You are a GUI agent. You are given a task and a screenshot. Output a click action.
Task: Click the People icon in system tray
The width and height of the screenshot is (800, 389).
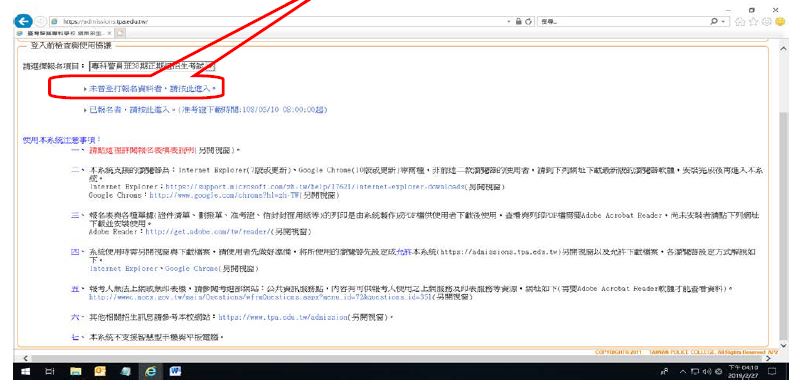[x=664, y=372]
